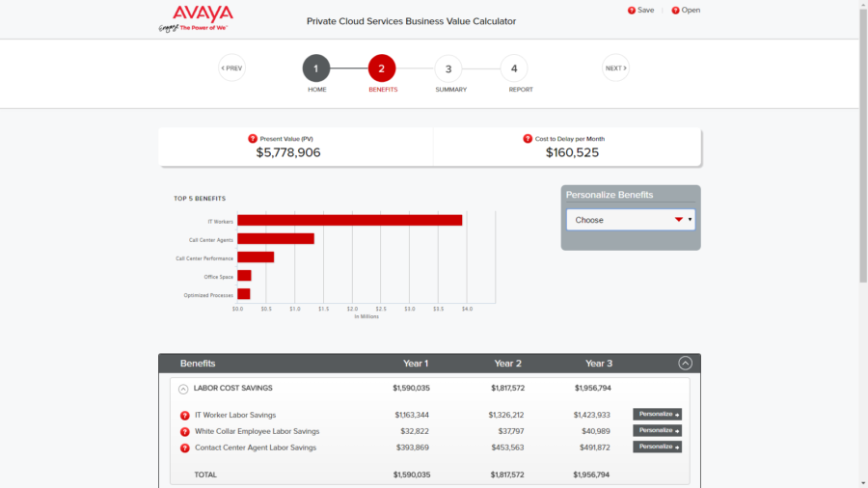Click the Labor Cost Savings label

tap(233, 388)
